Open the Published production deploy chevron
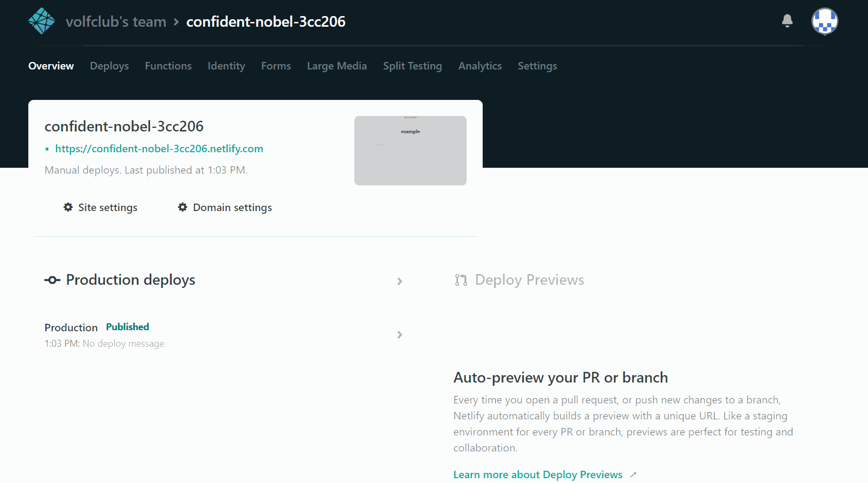Viewport: 868px width, 483px height. (x=400, y=334)
